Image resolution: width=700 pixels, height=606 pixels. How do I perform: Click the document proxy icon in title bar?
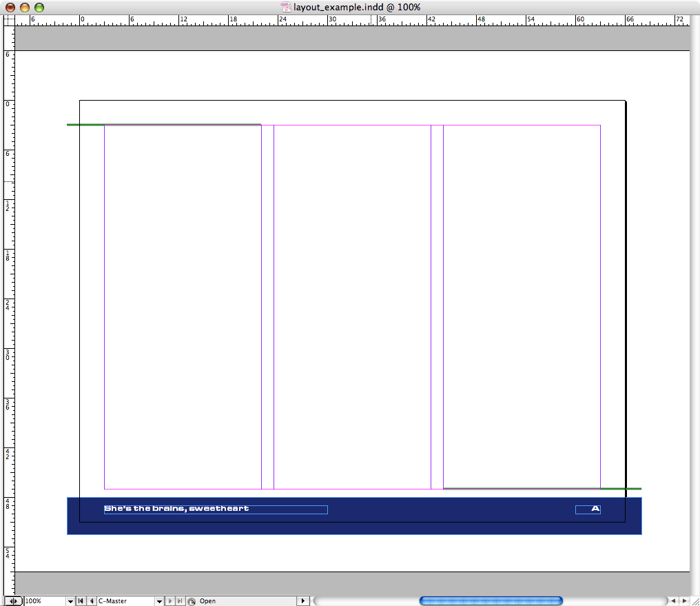pos(286,7)
